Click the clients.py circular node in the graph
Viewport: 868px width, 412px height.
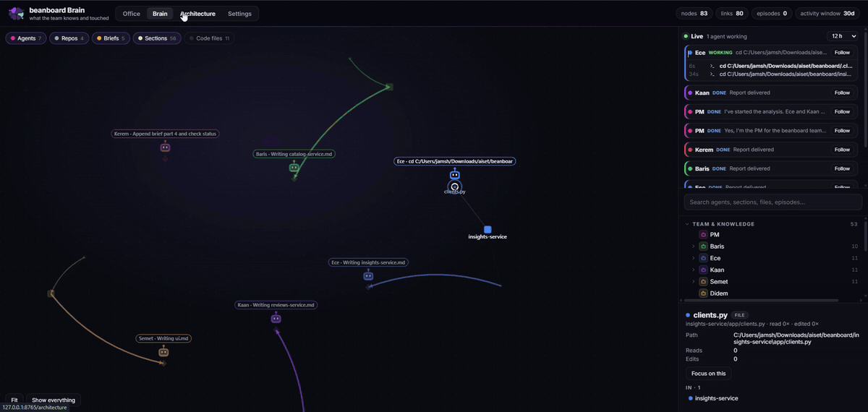click(x=454, y=186)
